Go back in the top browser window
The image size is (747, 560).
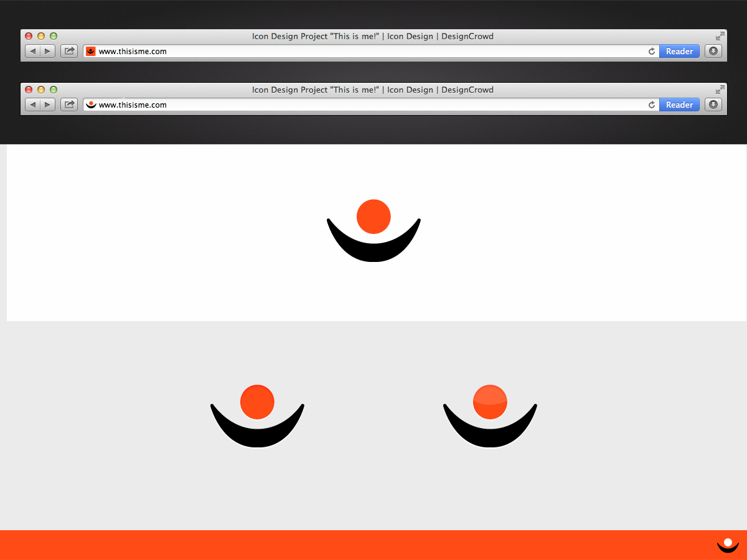32,51
